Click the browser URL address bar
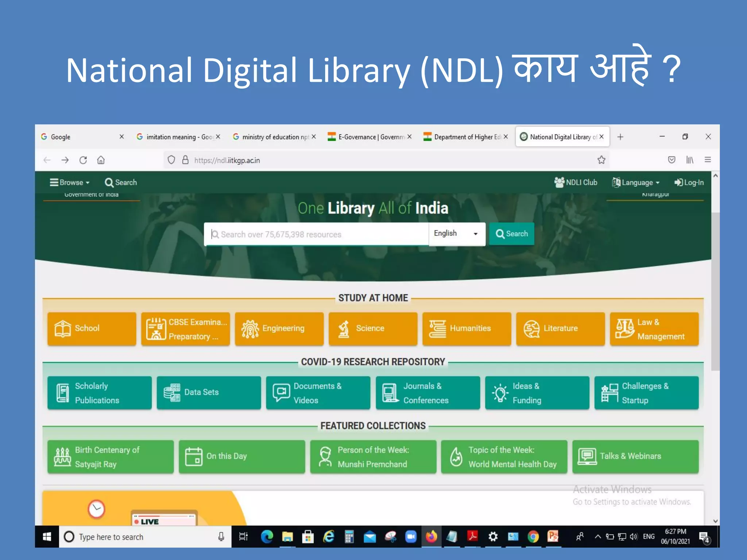This screenshot has width=747, height=560. 387,160
